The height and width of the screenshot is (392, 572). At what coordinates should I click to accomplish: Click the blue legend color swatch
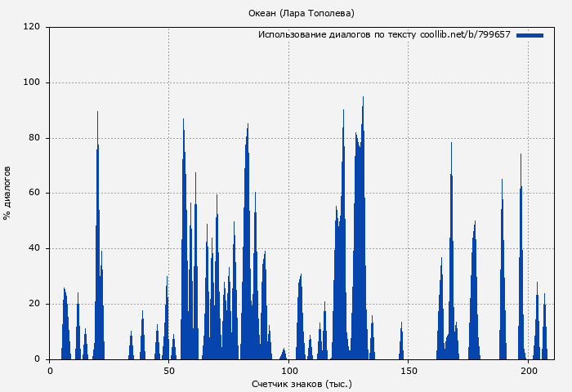530,35
